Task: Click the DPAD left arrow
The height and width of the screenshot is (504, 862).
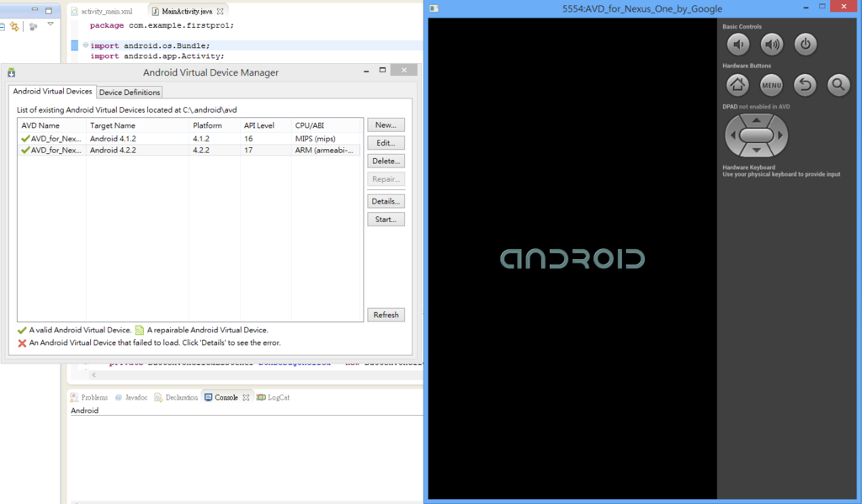Action: 732,135
